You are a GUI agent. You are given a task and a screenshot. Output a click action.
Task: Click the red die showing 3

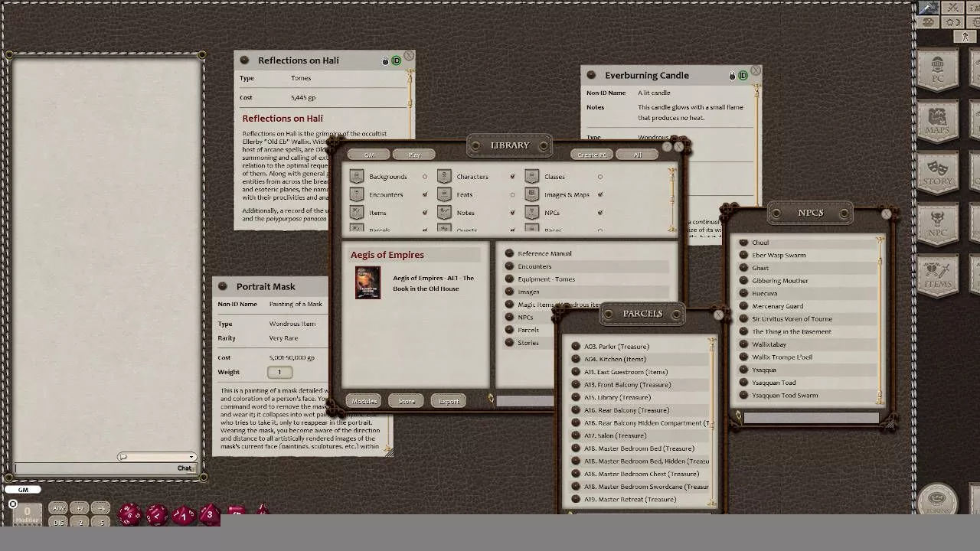209,515
